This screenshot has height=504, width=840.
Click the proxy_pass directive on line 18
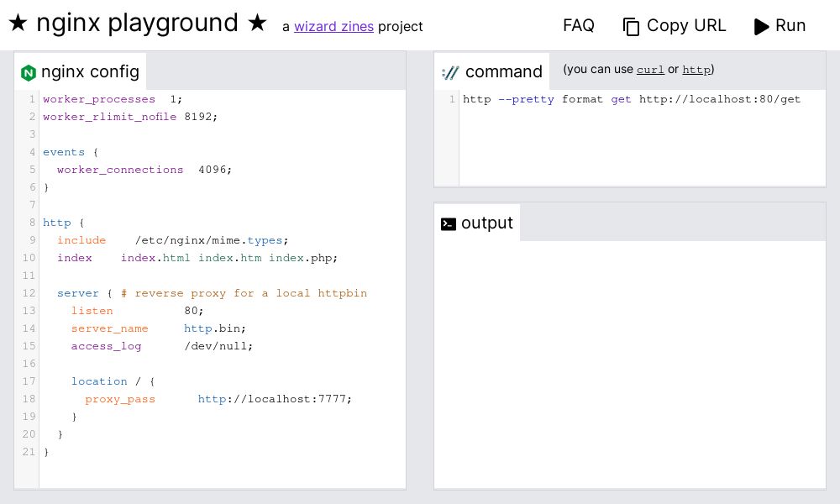(120, 400)
